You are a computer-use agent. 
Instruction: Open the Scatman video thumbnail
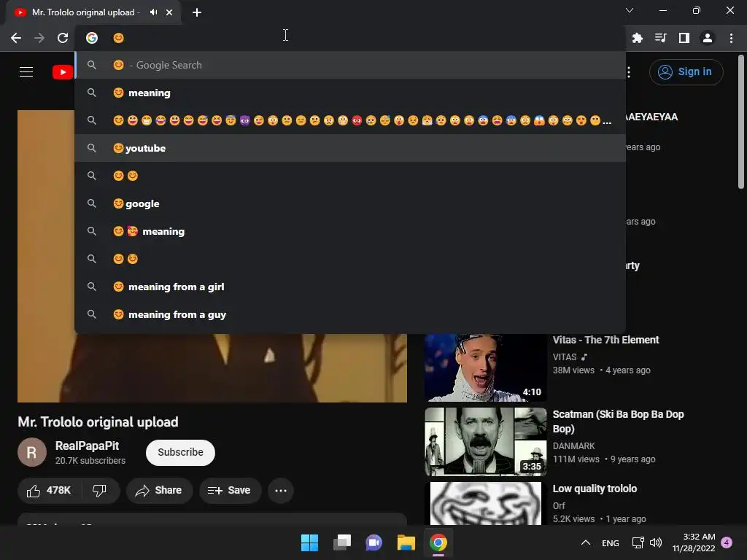[x=485, y=441]
